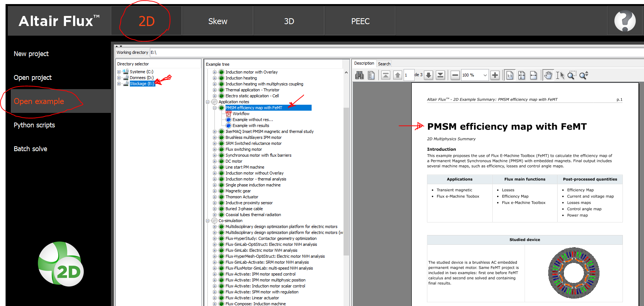644x306 pixels.
Task: Click the binoculars find icon in viewer toolbar
Action: pos(359,75)
